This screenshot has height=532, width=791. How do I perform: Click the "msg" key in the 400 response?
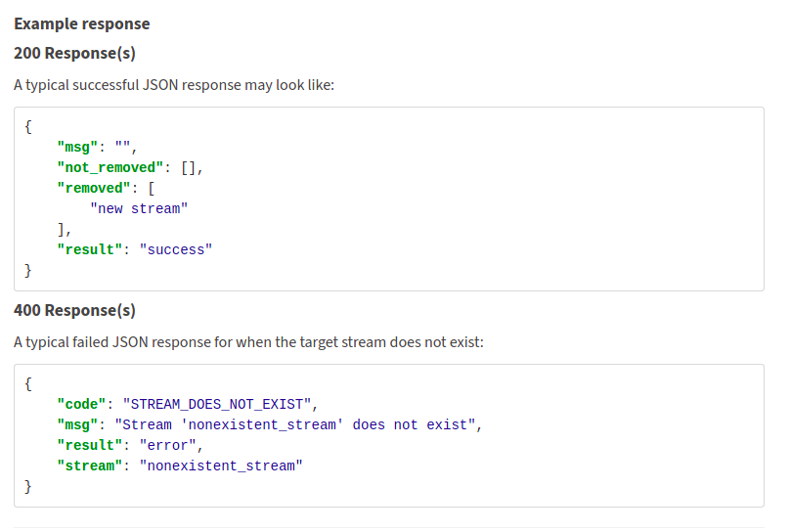[77, 425]
